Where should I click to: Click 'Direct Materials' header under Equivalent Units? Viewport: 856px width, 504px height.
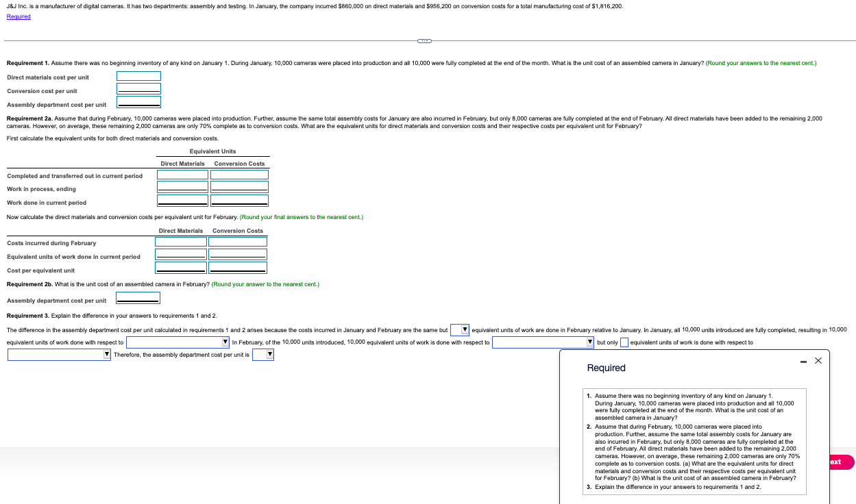182,164
